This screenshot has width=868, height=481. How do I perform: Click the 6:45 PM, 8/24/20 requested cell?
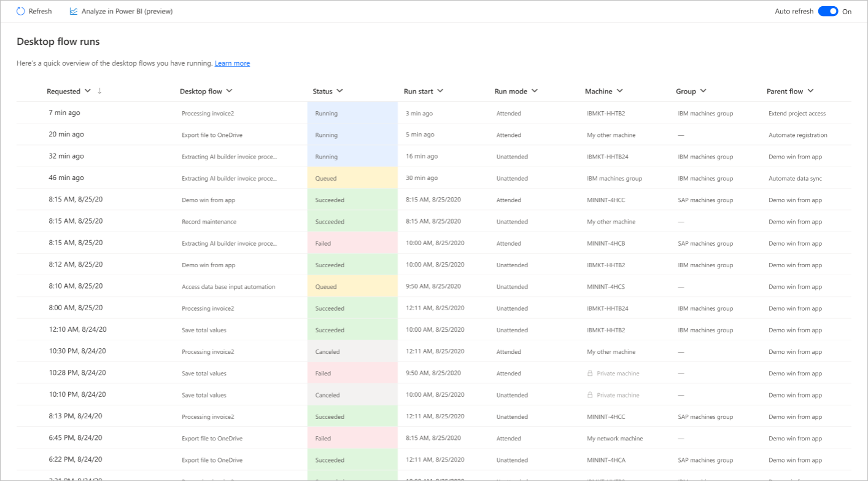point(76,438)
